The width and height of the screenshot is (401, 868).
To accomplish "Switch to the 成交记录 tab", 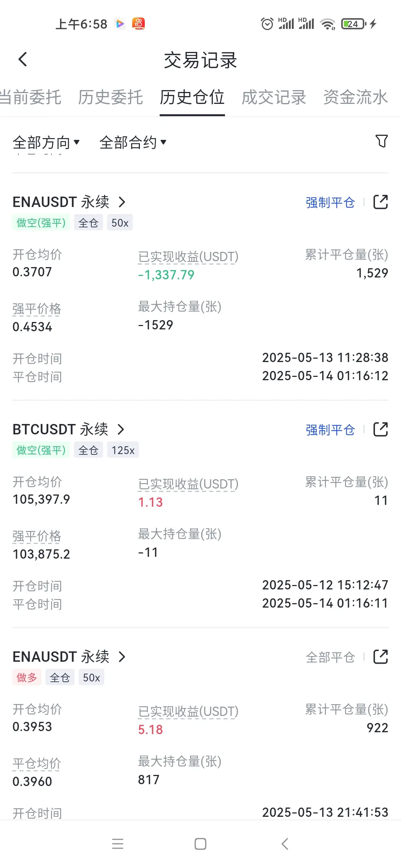I will [x=274, y=98].
